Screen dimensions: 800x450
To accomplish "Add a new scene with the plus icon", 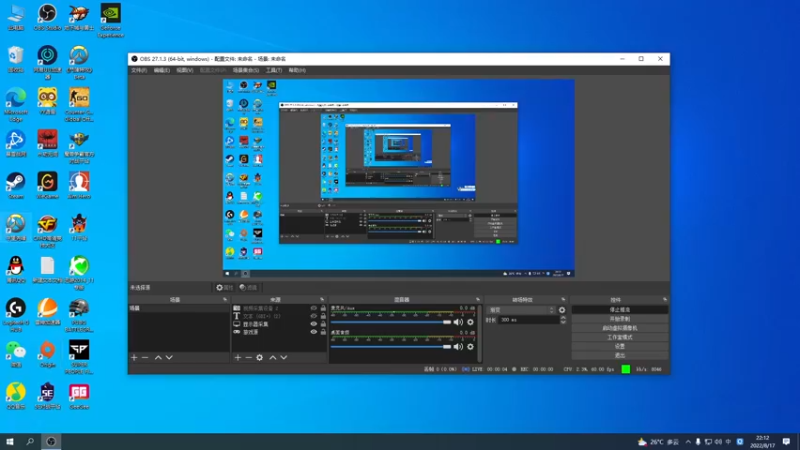I will click(134, 358).
